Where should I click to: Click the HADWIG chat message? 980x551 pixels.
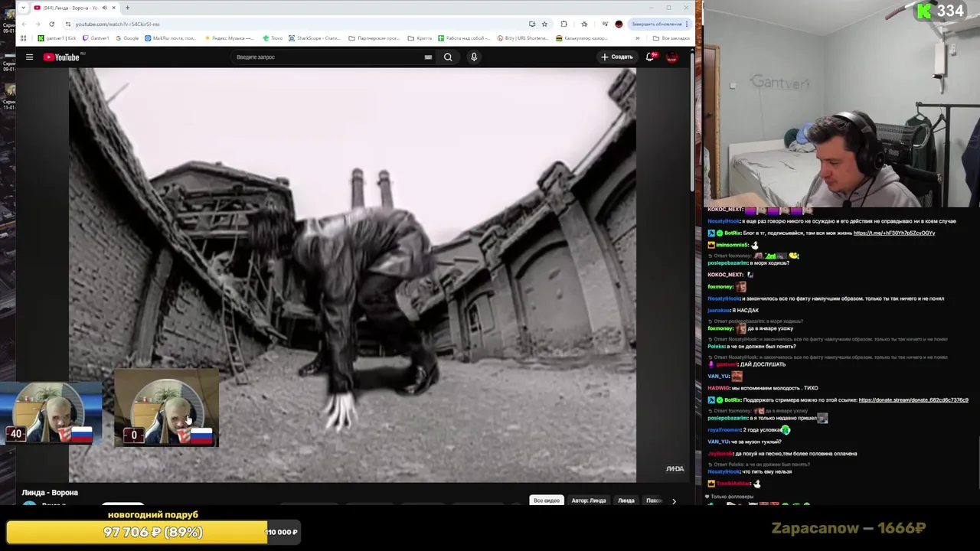763,388
